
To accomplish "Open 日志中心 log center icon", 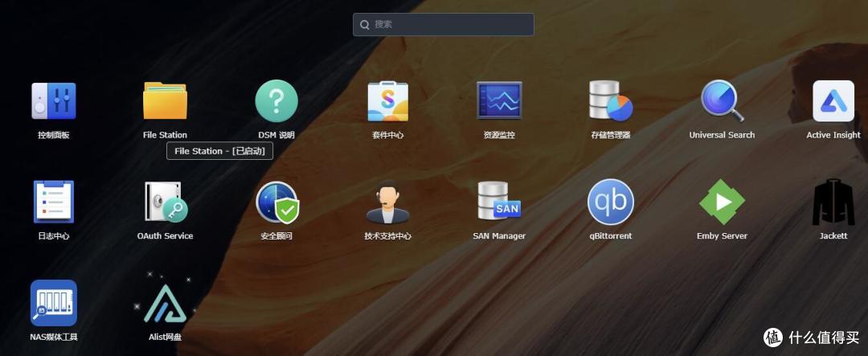I will click(x=54, y=202).
